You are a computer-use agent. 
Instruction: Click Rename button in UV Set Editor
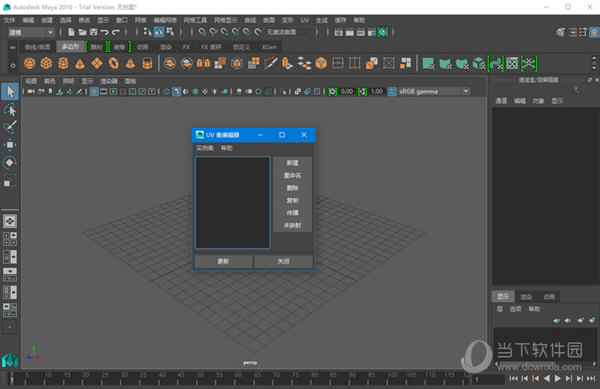pyautogui.click(x=293, y=176)
